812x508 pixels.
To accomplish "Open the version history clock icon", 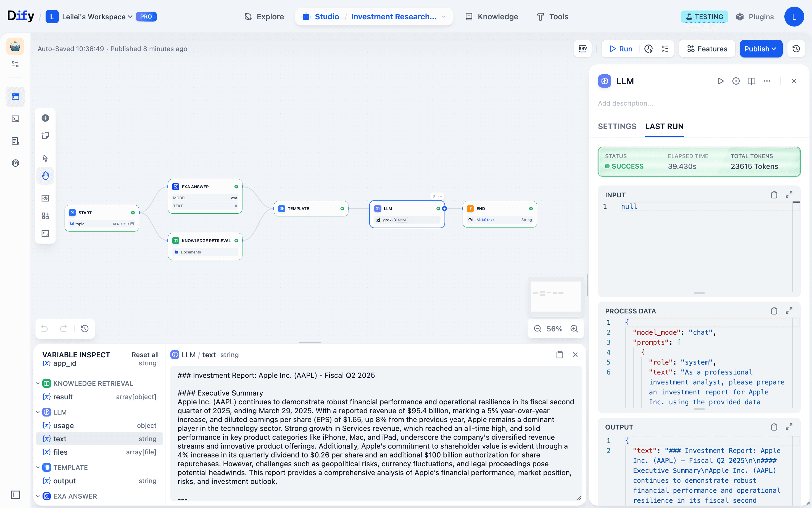I will 796,49.
